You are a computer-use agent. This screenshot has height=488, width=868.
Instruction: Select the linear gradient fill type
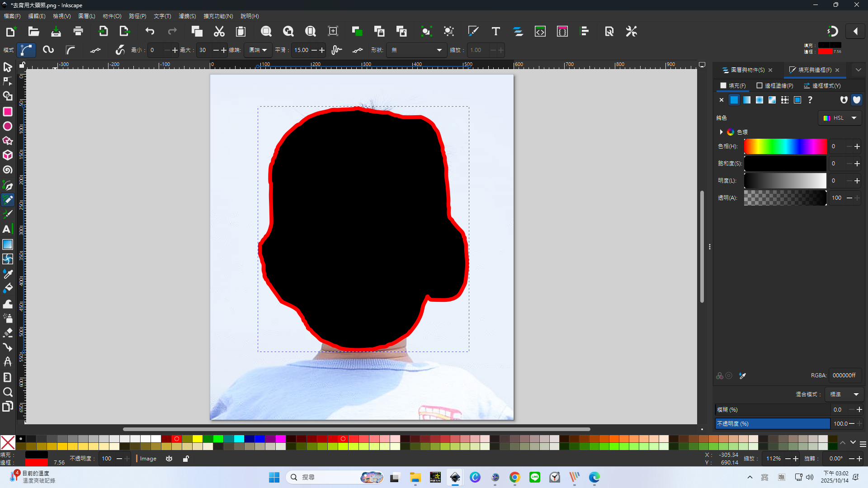(x=747, y=100)
